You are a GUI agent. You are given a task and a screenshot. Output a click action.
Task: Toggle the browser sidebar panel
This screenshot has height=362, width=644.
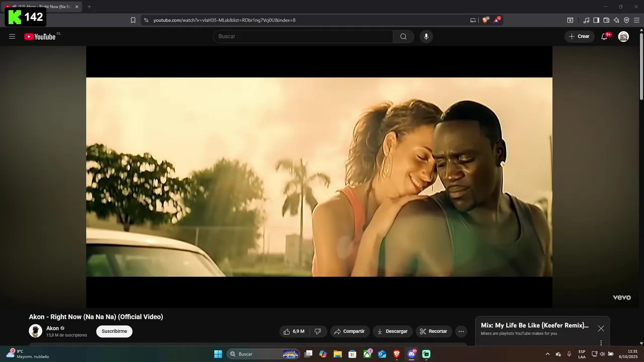(x=596, y=20)
